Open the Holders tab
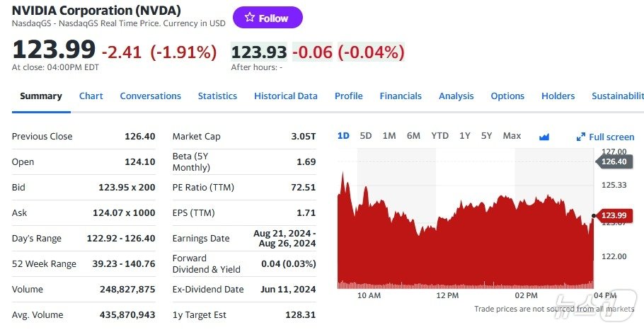 (x=558, y=96)
